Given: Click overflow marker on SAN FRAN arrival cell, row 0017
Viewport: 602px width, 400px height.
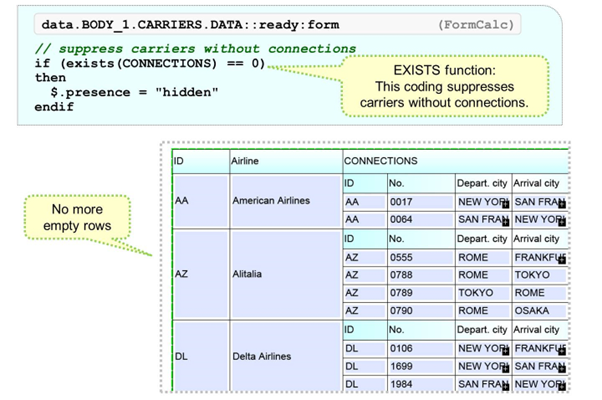Looking at the screenshot, I should click(x=563, y=203).
